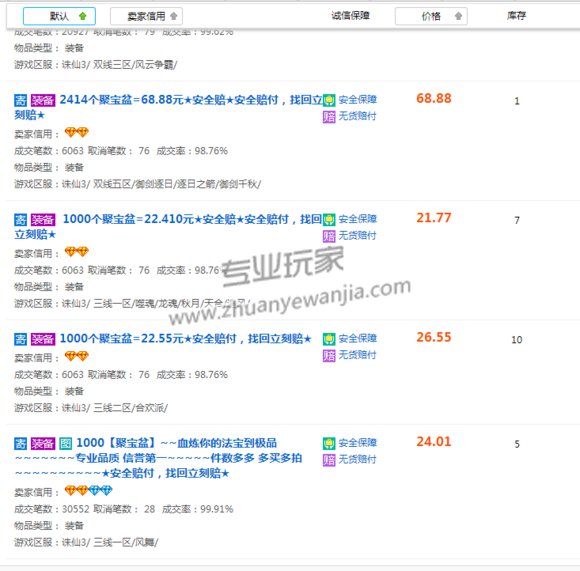
Task: Sort listings by 价格
Action: click(x=431, y=16)
